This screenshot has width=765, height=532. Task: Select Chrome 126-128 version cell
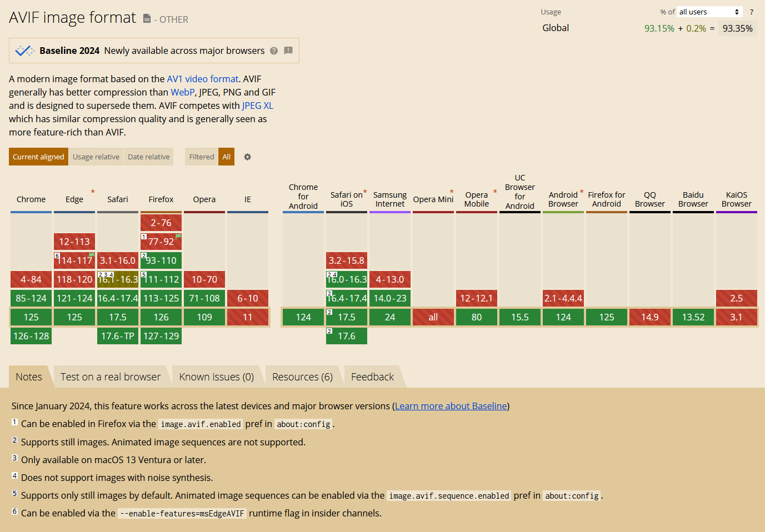[x=31, y=336]
